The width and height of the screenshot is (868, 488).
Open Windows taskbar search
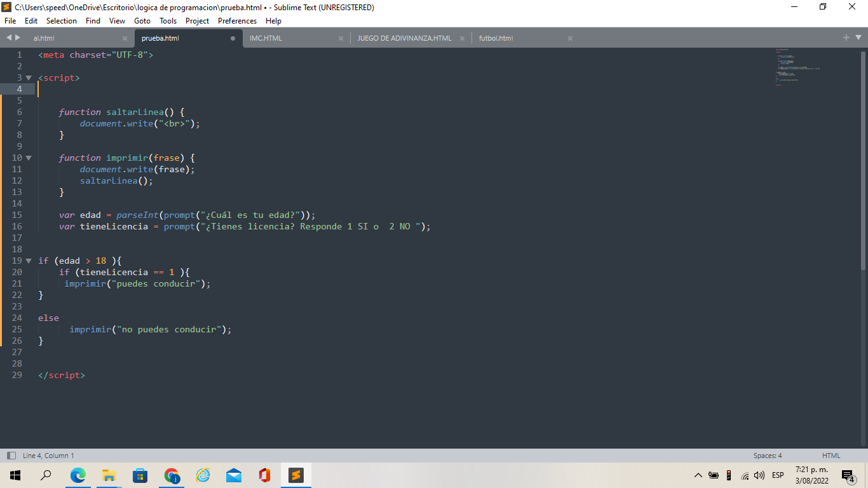point(46,475)
